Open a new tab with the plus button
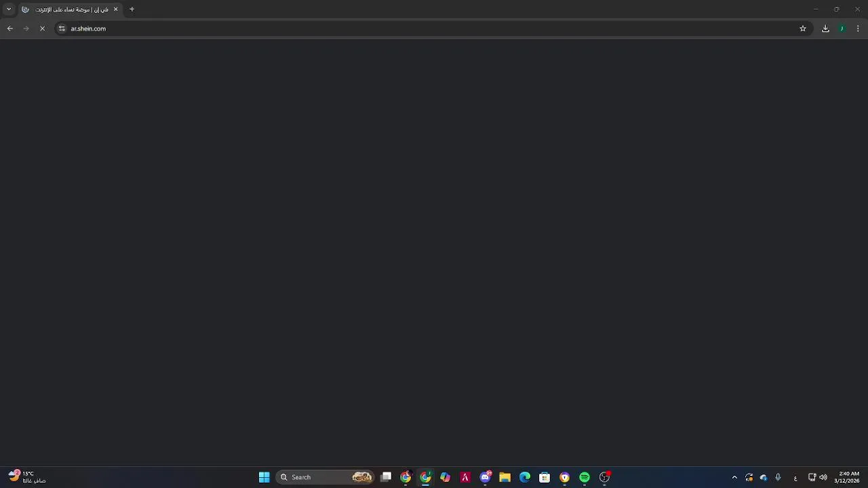Image resolution: width=868 pixels, height=488 pixels. coord(132,9)
